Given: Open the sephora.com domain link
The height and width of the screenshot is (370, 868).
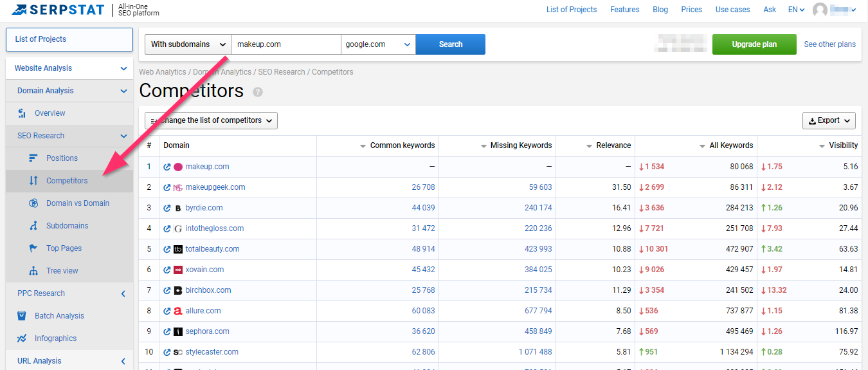Looking at the screenshot, I should [x=207, y=331].
